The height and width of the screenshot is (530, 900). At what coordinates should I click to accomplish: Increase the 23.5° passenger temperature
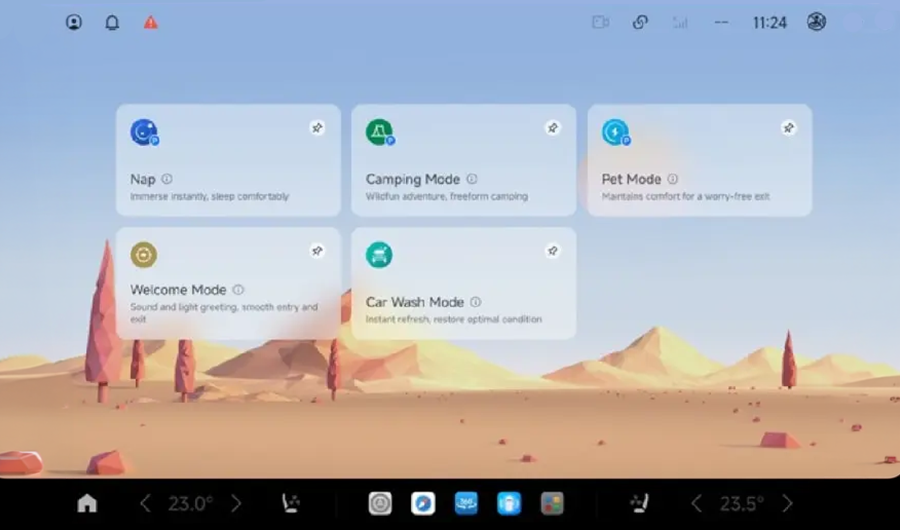click(x=788, y=504)
